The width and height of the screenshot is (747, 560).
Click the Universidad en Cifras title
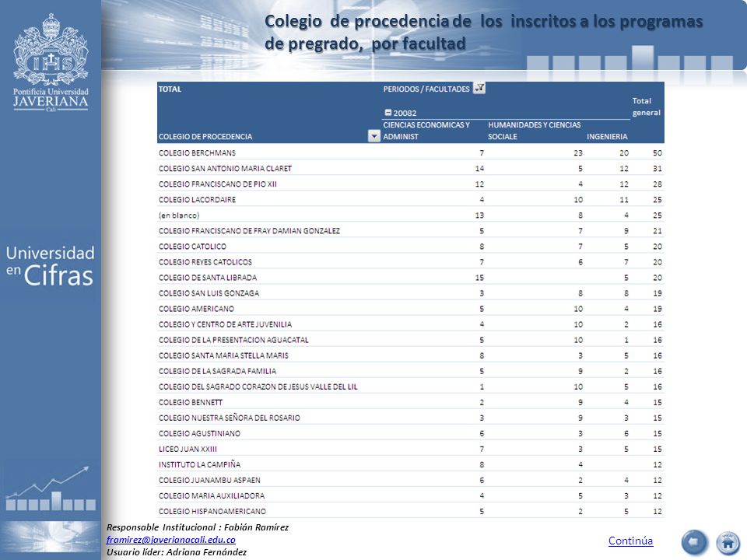coord(50,266)
